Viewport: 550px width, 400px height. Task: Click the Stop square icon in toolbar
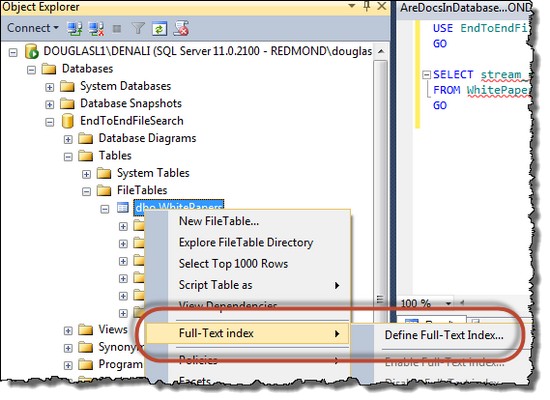click(117, 28)
